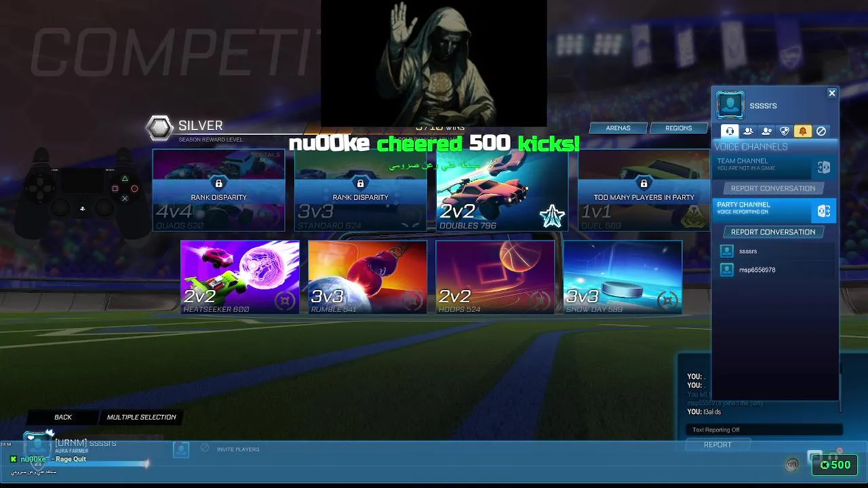The image size is (868, 488).
Task: Click Report Conversation under Party Channel
Action: (773, 232)
